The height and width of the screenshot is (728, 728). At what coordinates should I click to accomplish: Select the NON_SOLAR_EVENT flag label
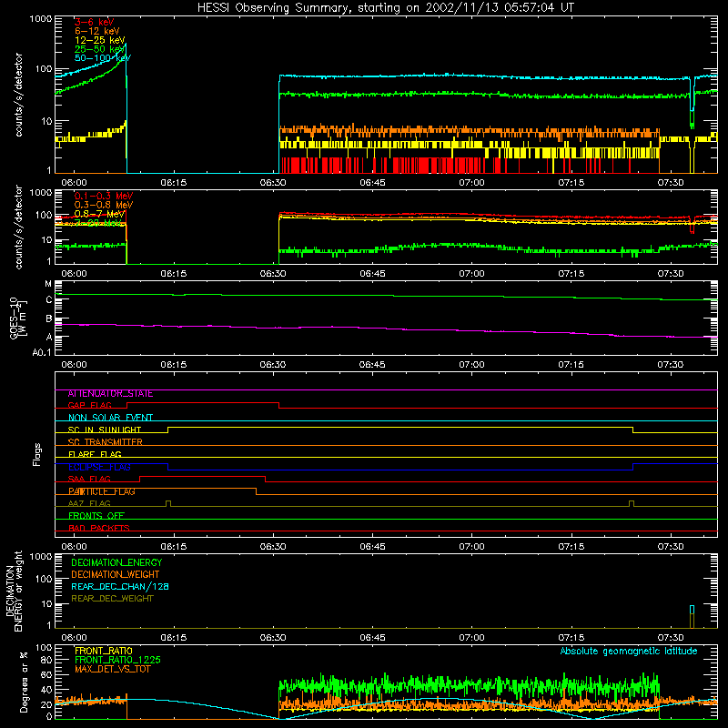[x=110, y=418]
